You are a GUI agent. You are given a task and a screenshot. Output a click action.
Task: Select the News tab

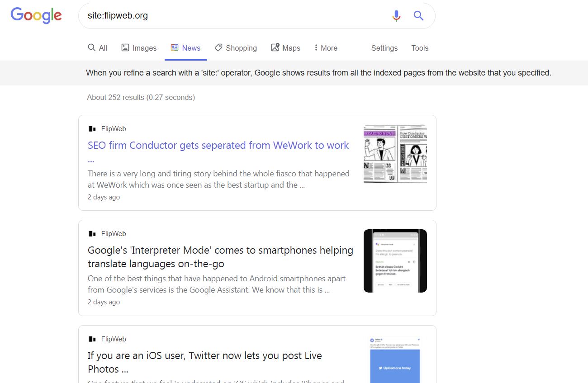185,48
